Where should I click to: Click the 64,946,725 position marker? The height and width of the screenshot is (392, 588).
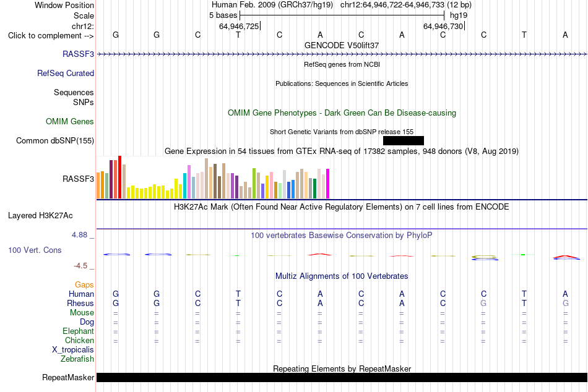[239, 26]
